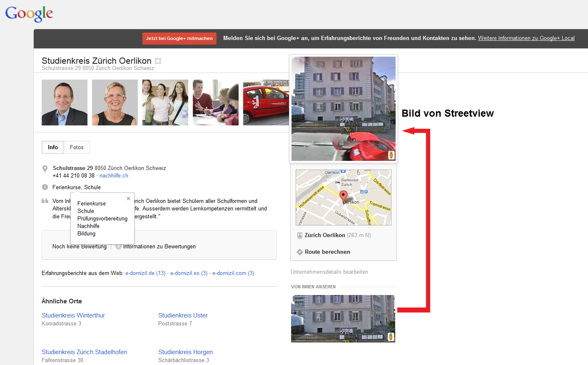The image size is (588, 365).
Task: Open Studienkreis Winterthur
Action: (x=73, y=315)
